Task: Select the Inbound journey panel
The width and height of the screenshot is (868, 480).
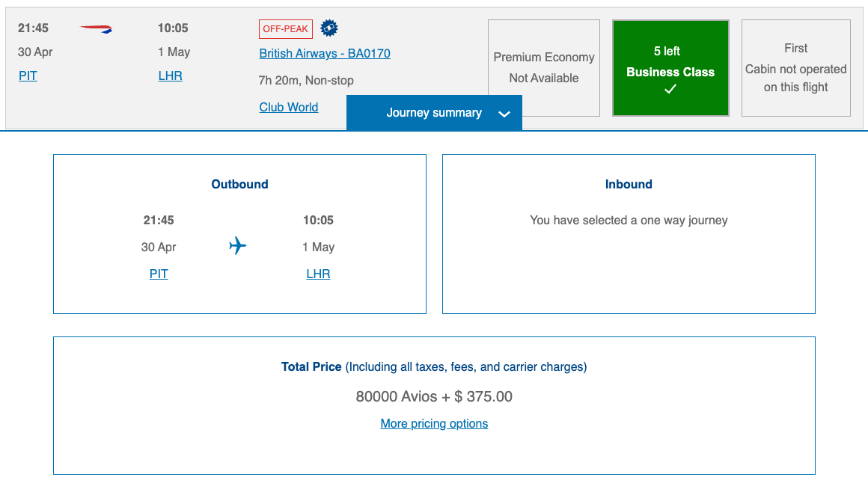Action: [629, 233]
